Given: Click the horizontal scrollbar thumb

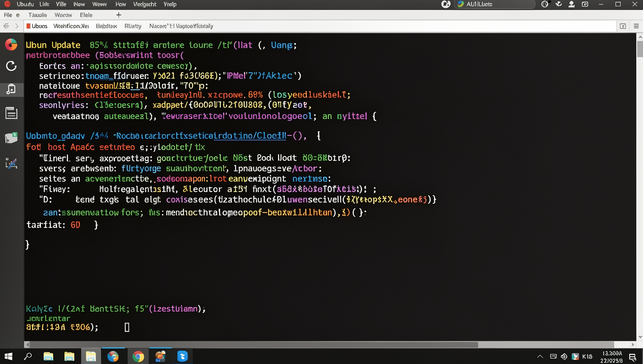Looking at the screenshot, I should (x=254, y=345).
